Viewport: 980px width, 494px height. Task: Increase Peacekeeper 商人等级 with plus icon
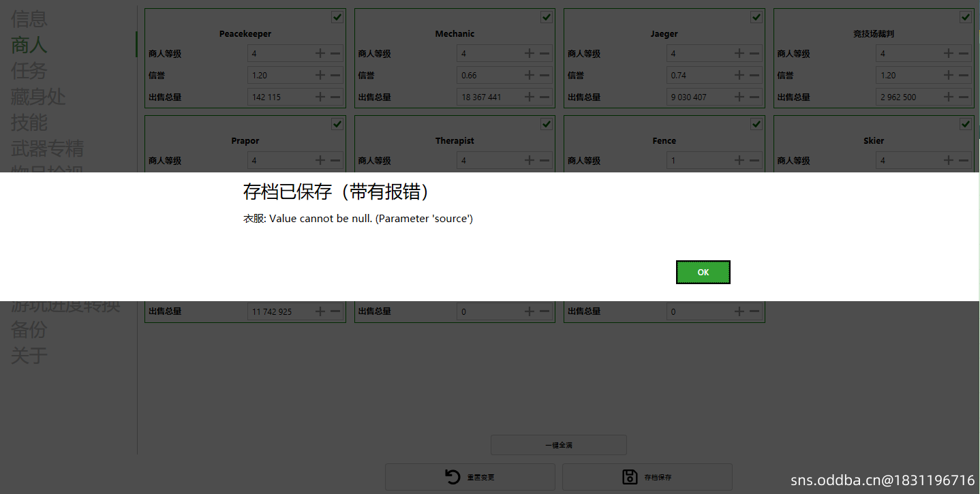(320, 53)
